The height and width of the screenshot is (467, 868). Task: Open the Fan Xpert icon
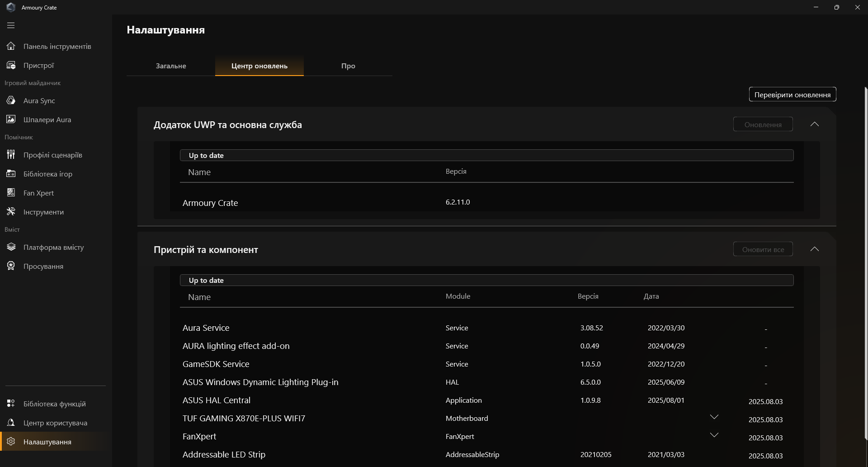click(x=11, y=193)
